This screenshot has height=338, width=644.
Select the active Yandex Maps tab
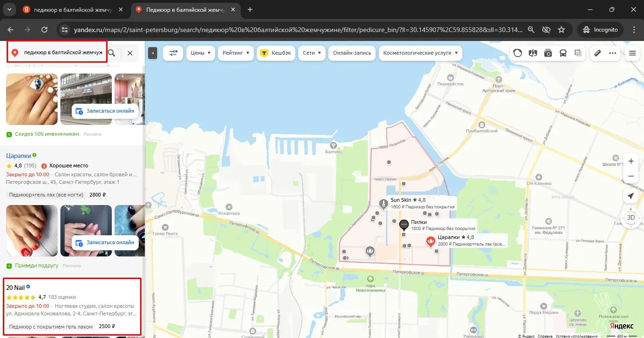pyautogui.click(x=186, y=9)
